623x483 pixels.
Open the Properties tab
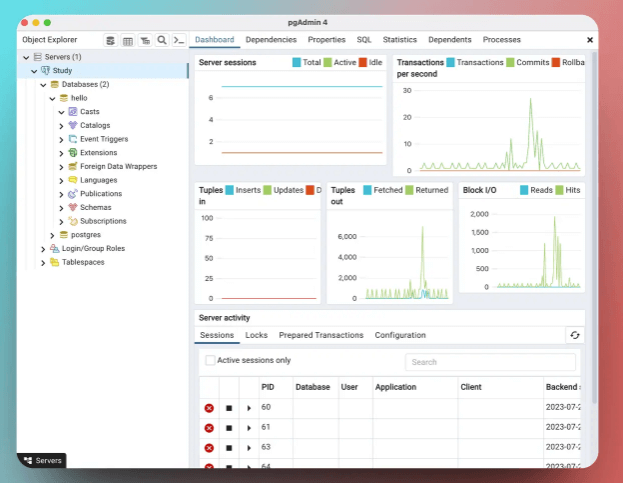tap(327, 40)
